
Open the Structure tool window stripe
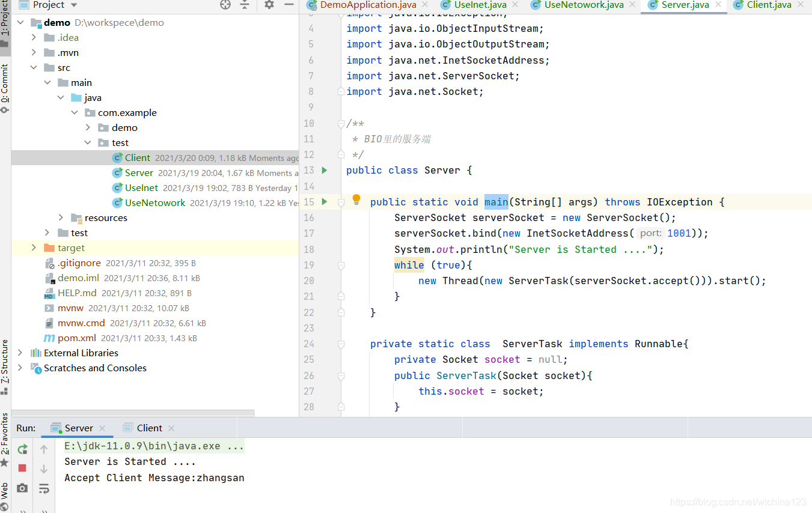click(x=5, y=366)
